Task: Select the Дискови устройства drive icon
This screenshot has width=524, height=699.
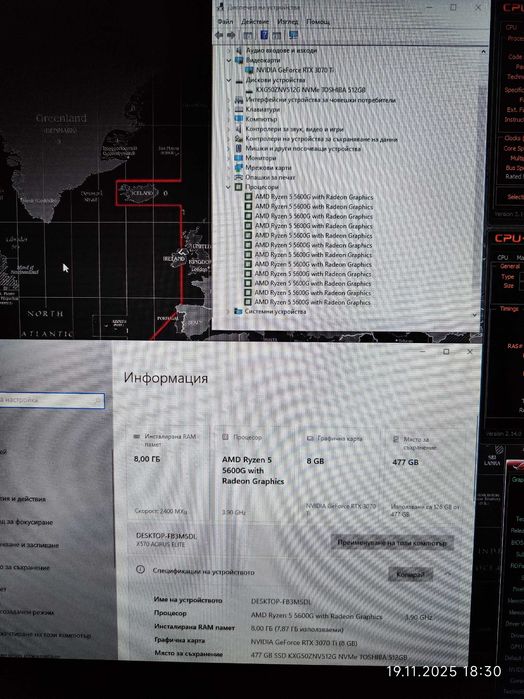Action: [x=239, y=80]
